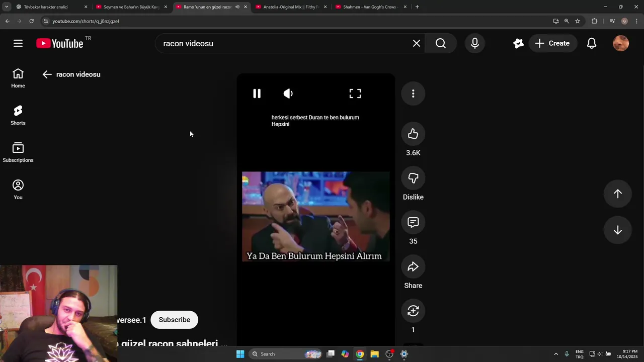This screenshot has width=644, height=362.
Task: Show hidden system tray icons
Action: (556, 354)
